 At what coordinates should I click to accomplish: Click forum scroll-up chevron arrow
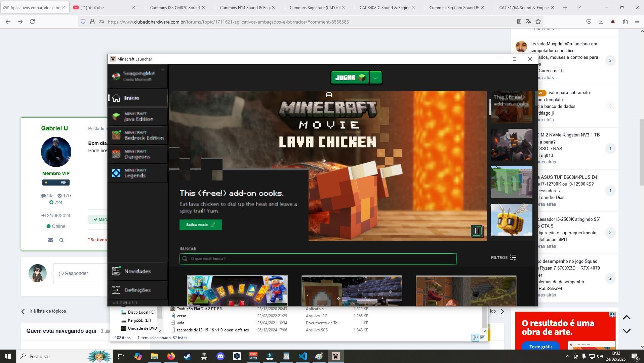pyautogui.click(x=627, y=318)
